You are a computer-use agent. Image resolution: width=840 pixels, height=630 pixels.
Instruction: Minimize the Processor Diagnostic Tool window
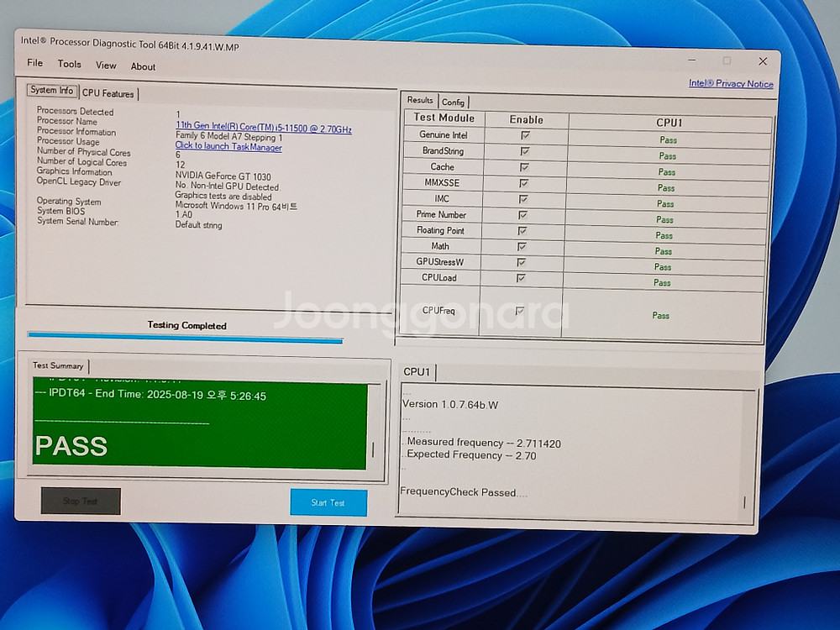click(692, 60)
